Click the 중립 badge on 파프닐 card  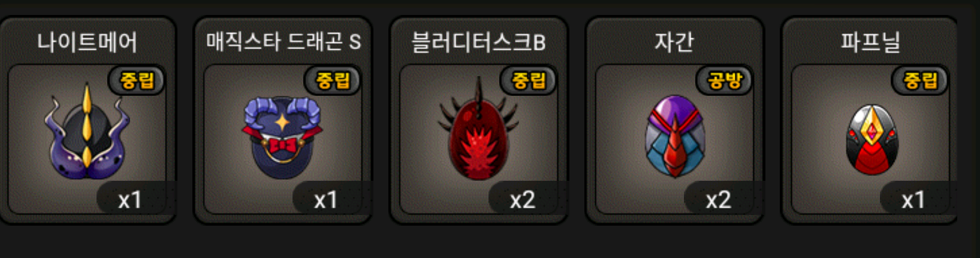[921, 80]
